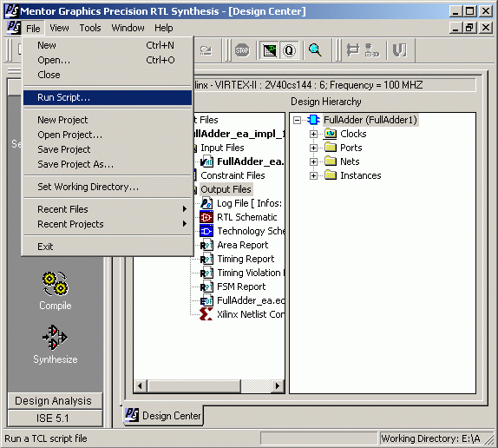Click the alignment distribute toolbar icon
Image resolution: width=498 pixels, height=448 pixels.
coord(352,50)
